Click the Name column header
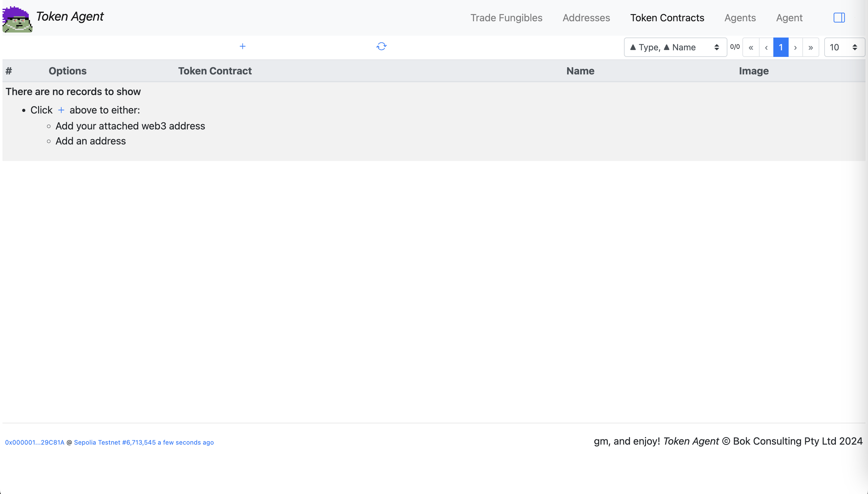Image resolution: width=868 pixels, height=494 pixels. click(580, 71)
